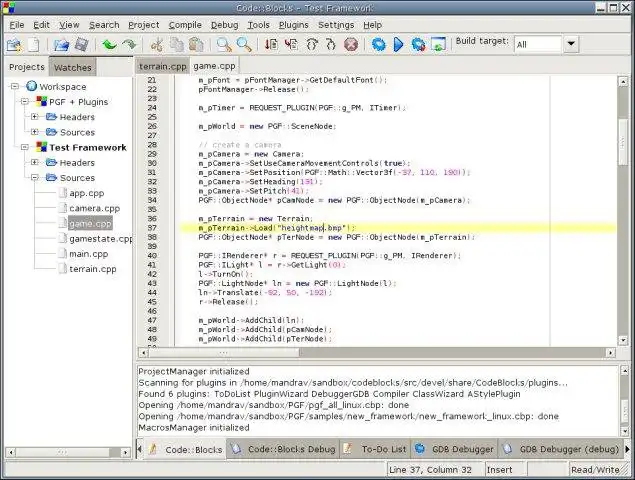Open the Plugins menu
This screenshot has width=635, height=480.
[x=293, y=24]
